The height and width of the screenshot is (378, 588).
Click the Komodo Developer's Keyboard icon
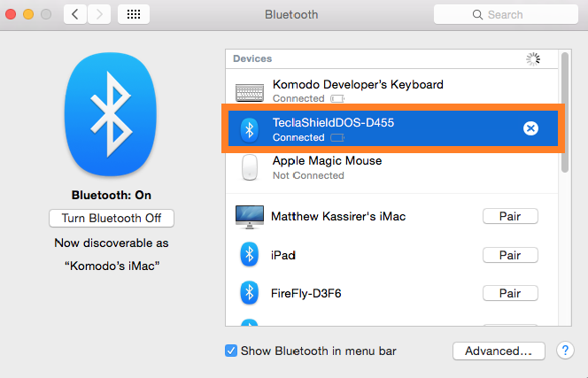click(x=250, y=91)
